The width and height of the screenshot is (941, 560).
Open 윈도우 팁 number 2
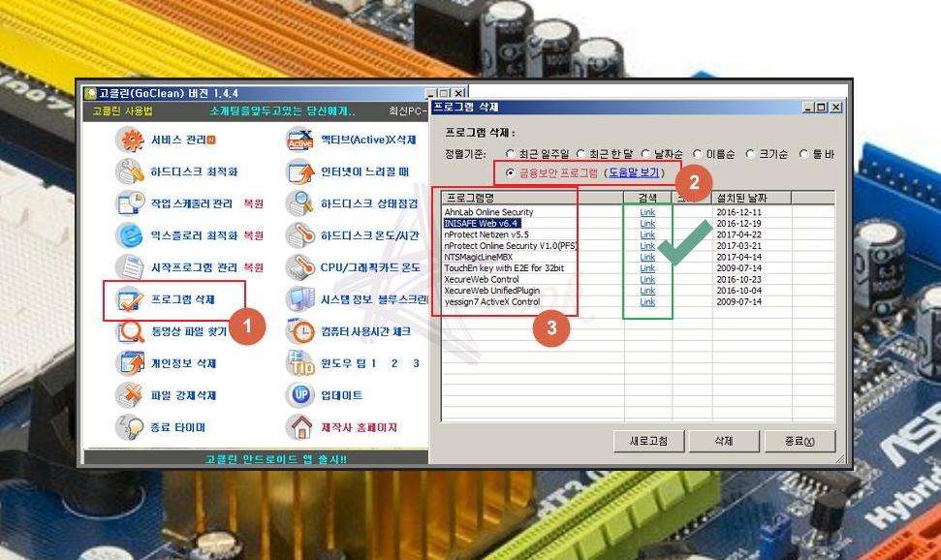[x=394, y=363]
